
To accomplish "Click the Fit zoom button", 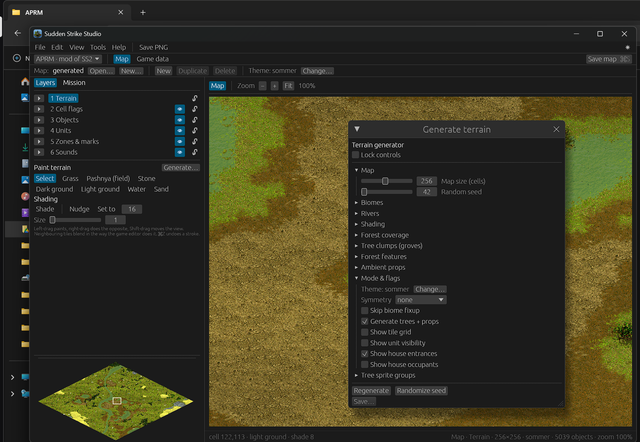I will click(x=288, y=86).
